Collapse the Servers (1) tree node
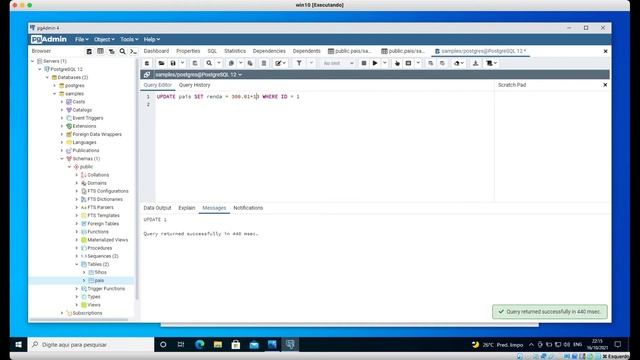The image size is (640, 360). pyautogui.click(x=33, y=61)
